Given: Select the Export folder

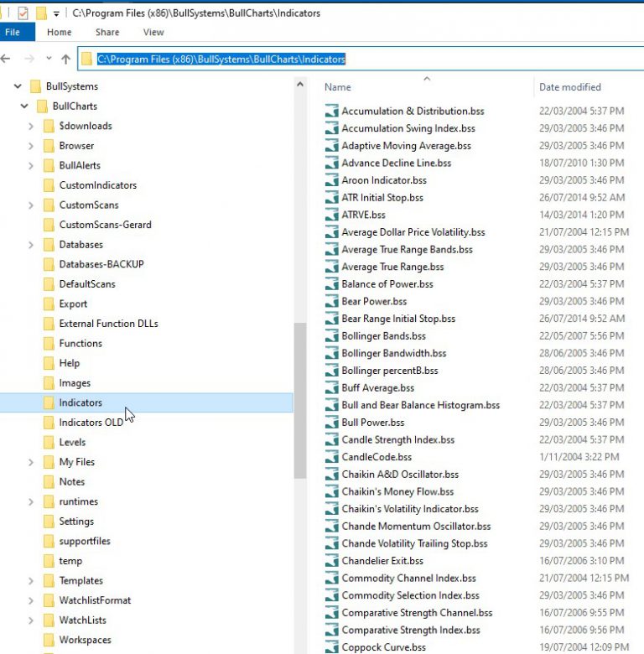Looking at the screenshot, I should coord(73,304).
